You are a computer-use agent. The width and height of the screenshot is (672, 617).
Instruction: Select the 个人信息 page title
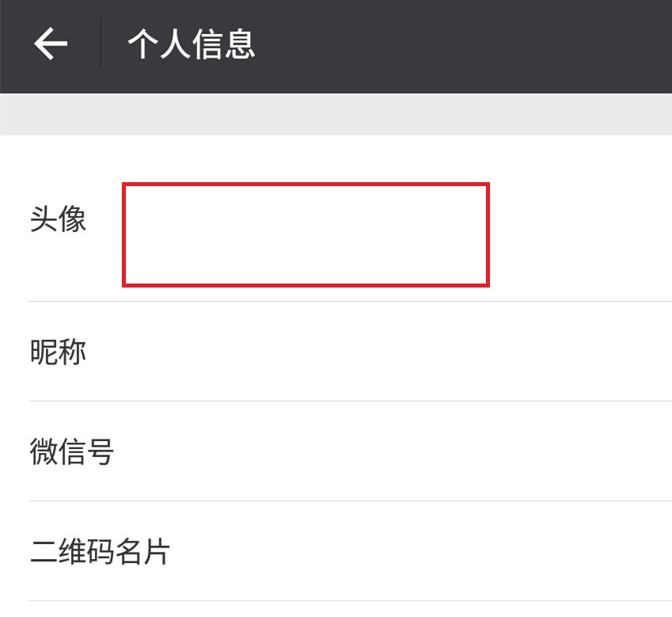(x=192, y=44)
